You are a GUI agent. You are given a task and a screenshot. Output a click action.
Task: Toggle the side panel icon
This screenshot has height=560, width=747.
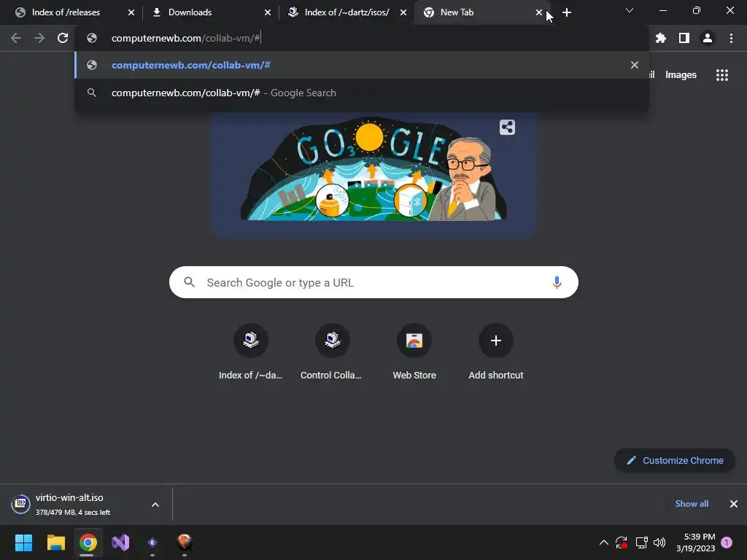click(x=684, y=38)
